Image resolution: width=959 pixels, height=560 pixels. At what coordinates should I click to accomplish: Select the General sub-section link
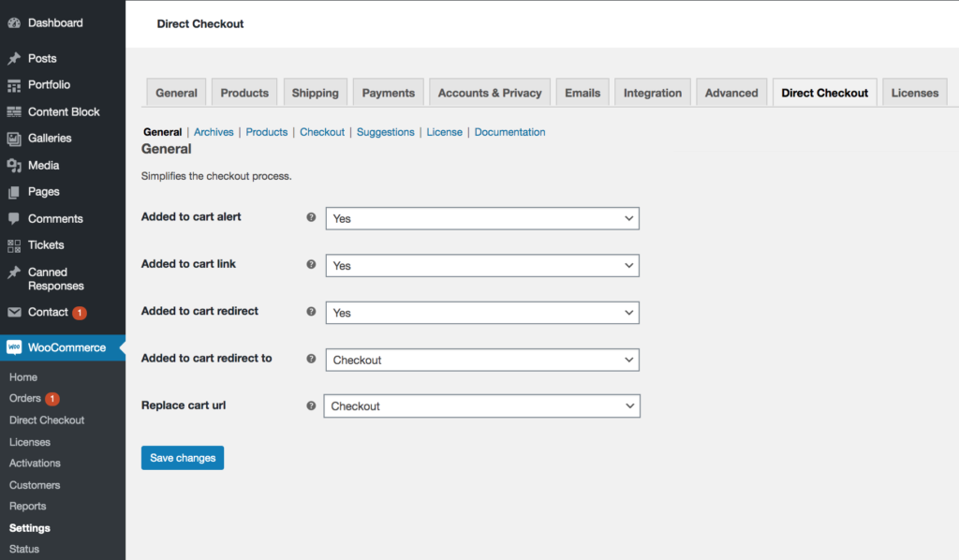[163, 132]
